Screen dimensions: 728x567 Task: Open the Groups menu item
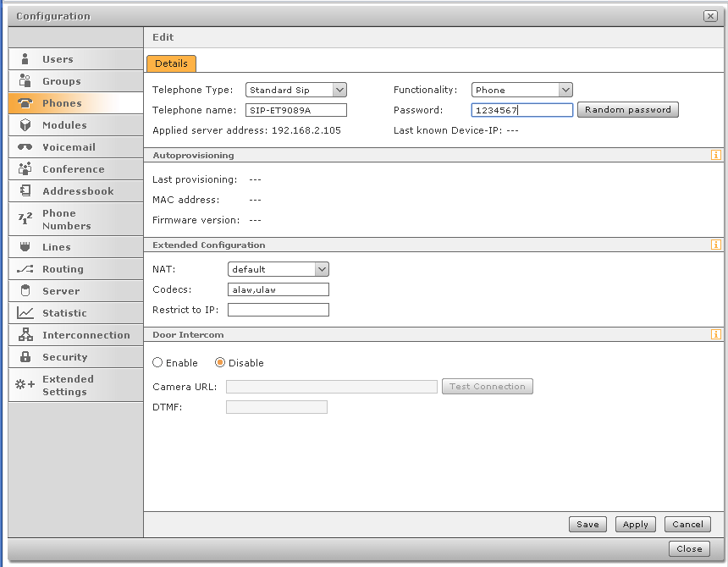click(x=75, y=80)
